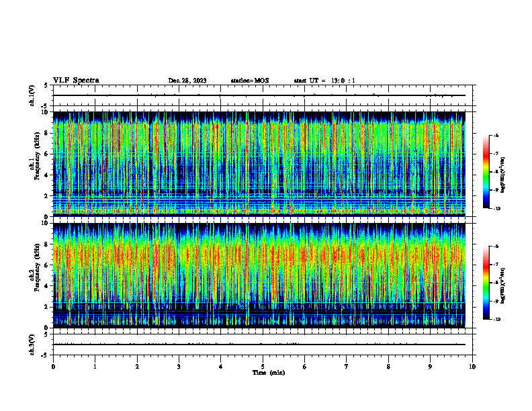Image resolution: width=532 pixels, height=411 pixels.
Task: Click the ch.2 spectrogram color bar
Action: (x=486, y=283)
